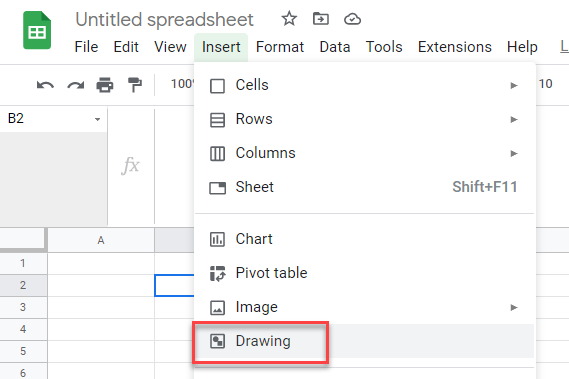569x379 pixels.
Task: Select the Paint format tool
Action: [135, 85]
